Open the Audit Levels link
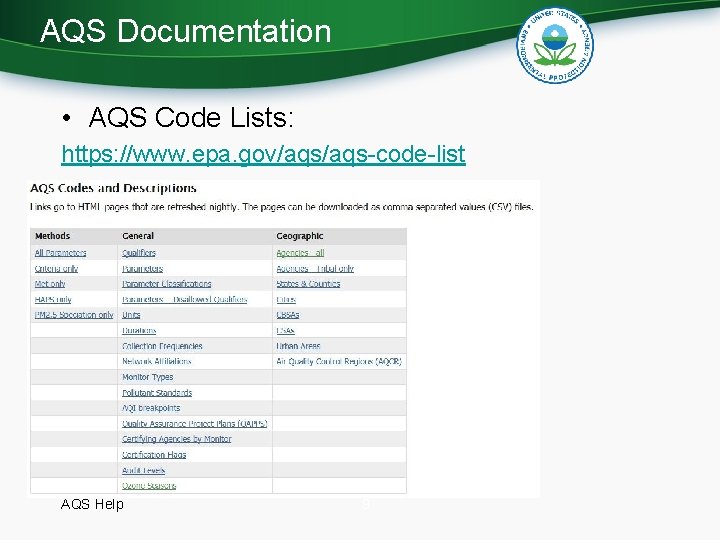This screenshot has width=720, height=540. pos(144,470)
